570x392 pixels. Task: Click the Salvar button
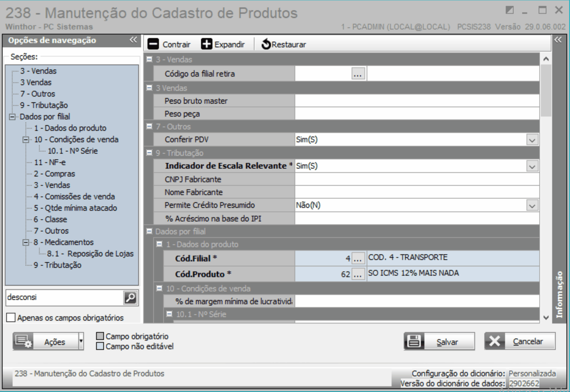click(439, 342)
